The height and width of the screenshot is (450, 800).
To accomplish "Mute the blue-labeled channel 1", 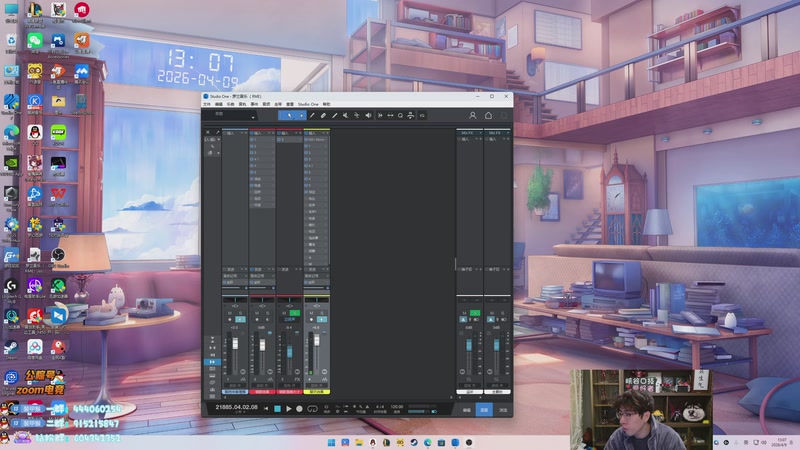I will click(230, 313).
